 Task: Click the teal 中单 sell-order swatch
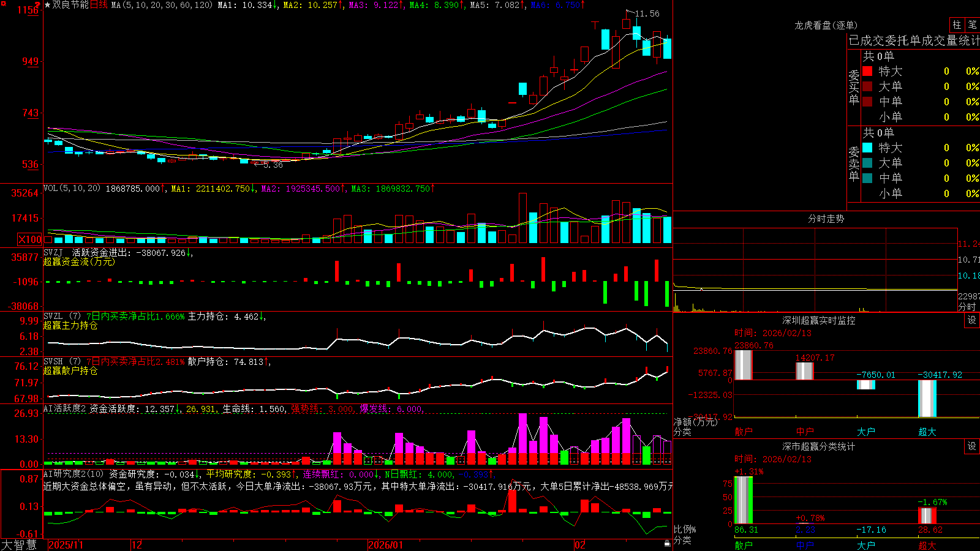867,178
